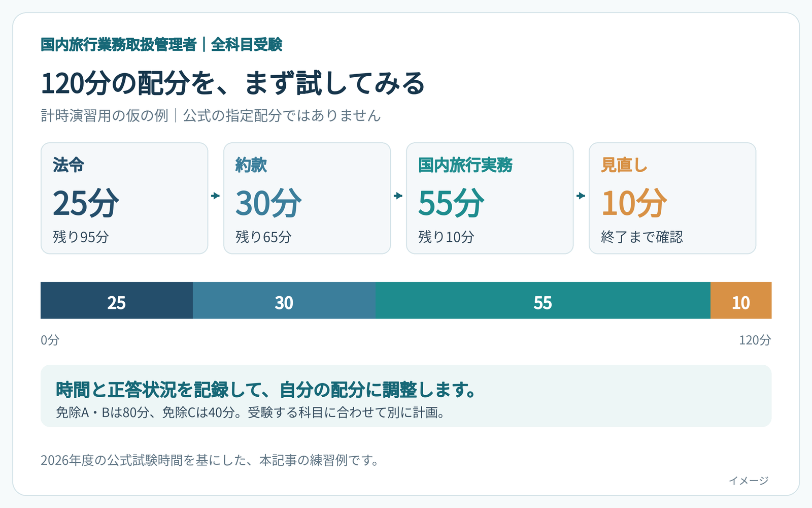Click the subtitle 計時演習用の仮の例

(105, 116)
